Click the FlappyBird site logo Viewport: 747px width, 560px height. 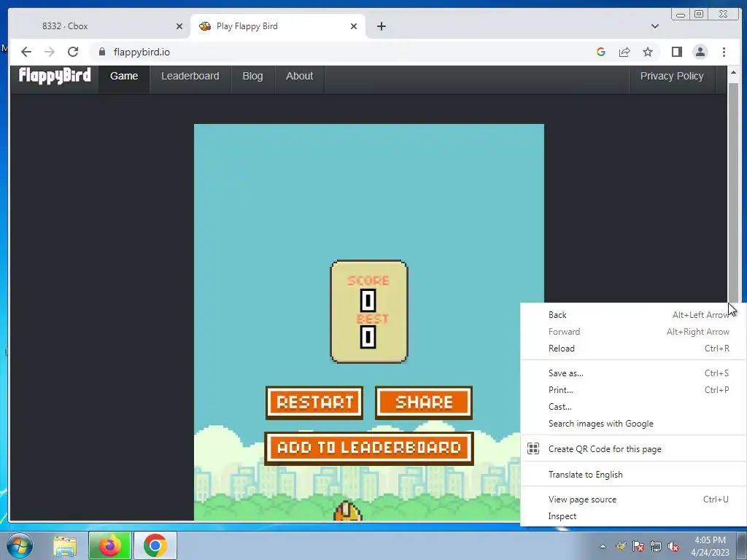[x=54, y=76]
